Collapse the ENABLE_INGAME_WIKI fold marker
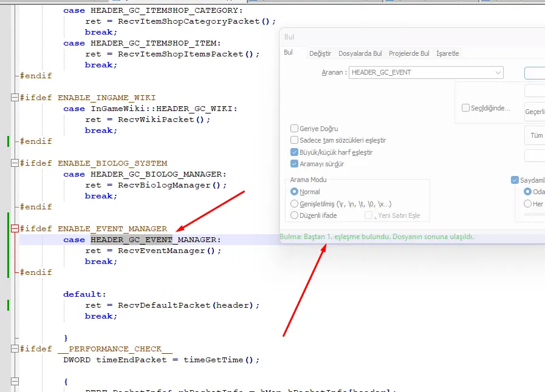 coord(15,98)
